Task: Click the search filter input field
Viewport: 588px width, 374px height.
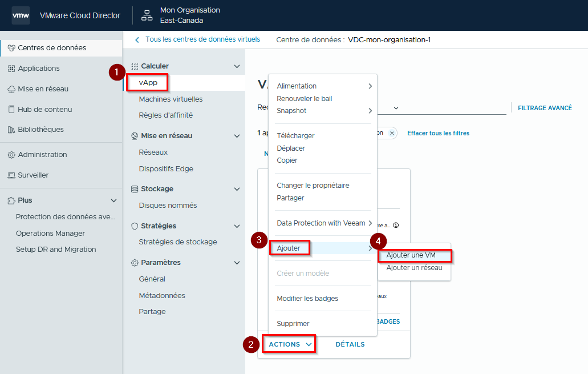Action: pos(442,108)
